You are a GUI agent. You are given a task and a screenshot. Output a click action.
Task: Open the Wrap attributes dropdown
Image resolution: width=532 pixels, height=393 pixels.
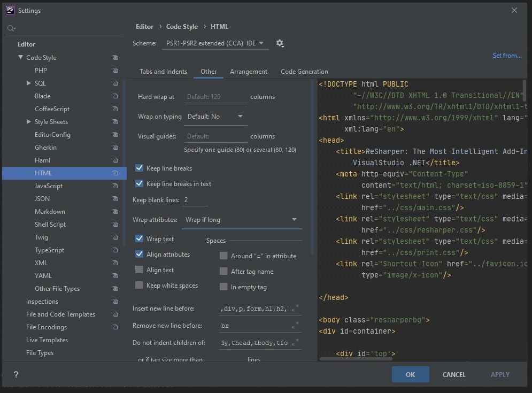coord(242,220)
